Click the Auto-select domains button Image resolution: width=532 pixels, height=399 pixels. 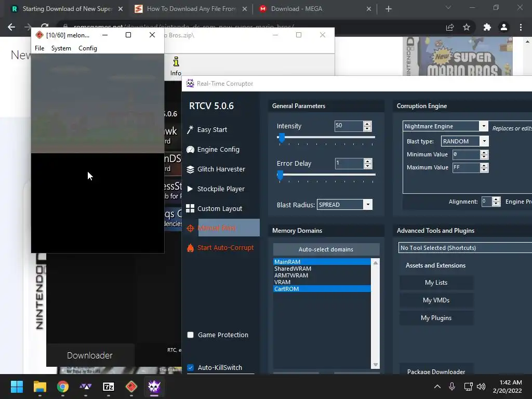coord(326,249)
